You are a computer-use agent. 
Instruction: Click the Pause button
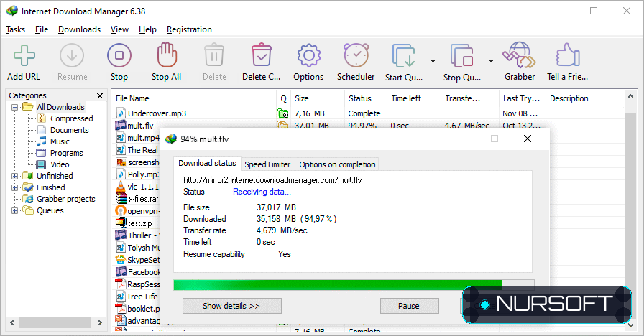[x=409, y=306]
